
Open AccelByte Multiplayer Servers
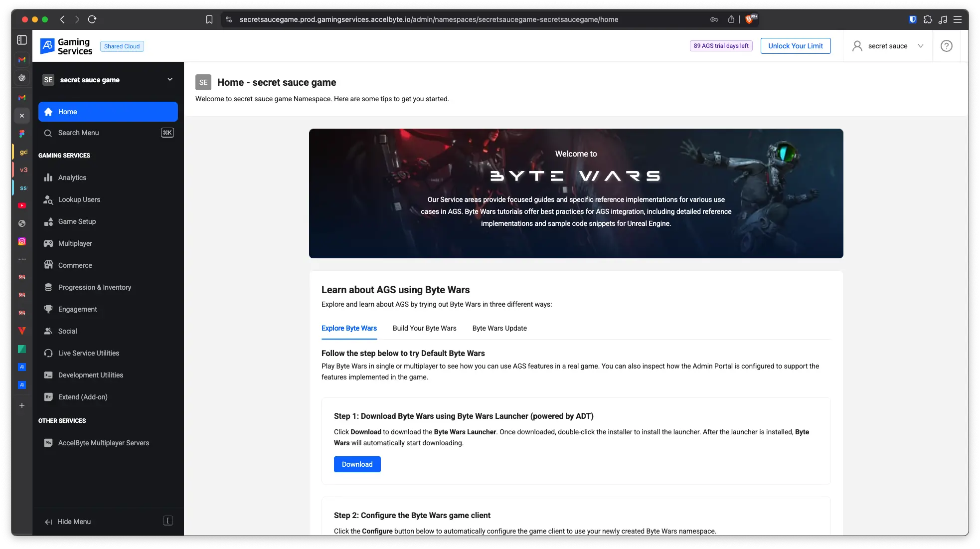[x=108, y=443]
